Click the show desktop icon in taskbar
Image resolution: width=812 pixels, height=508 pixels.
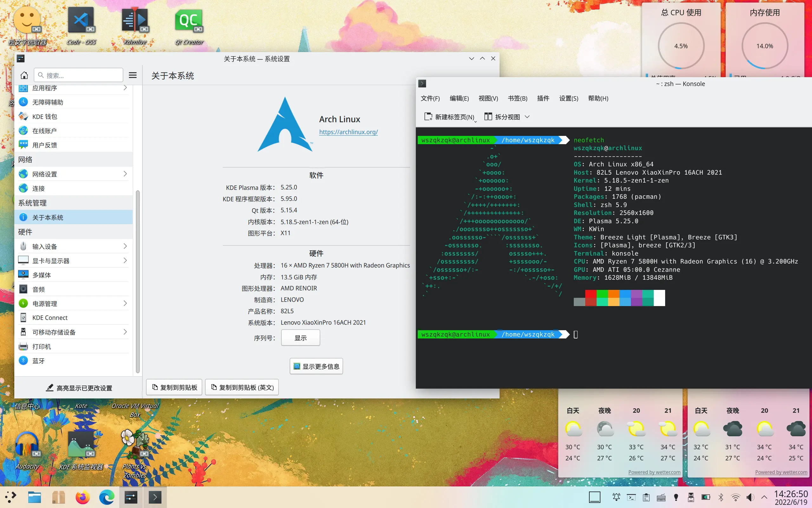[x=595, y=497]
